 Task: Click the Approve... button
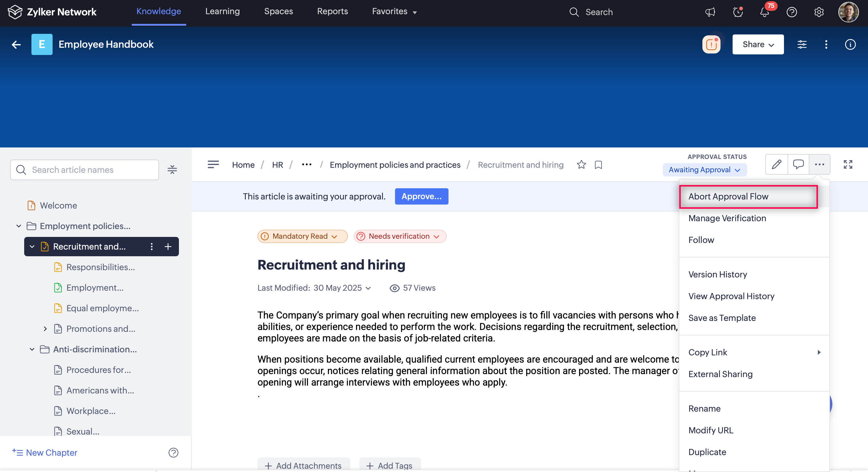pyautogui.click(x=421, y=196)
